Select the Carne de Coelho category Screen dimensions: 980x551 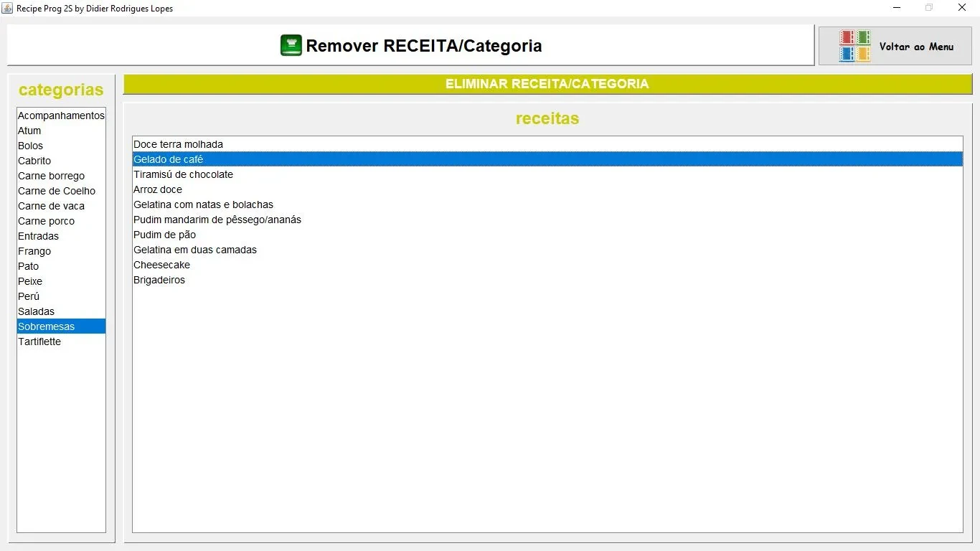57,191
